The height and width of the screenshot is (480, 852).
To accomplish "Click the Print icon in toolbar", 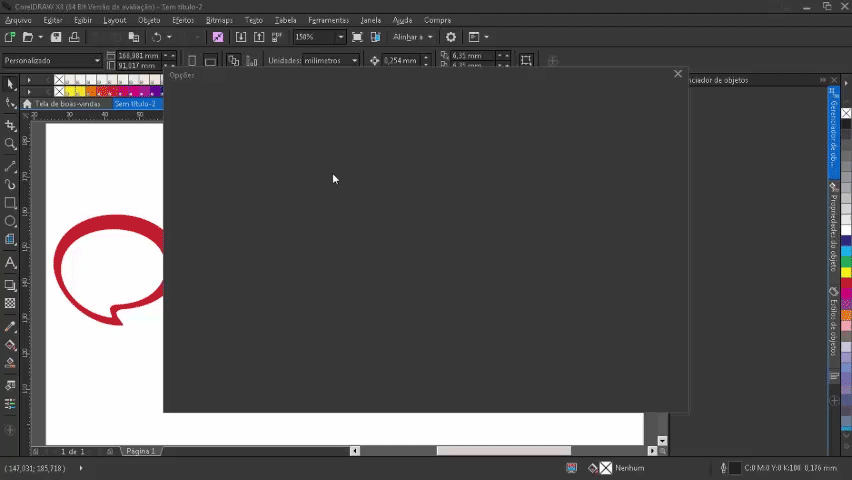I will click(x=74, y=37).
